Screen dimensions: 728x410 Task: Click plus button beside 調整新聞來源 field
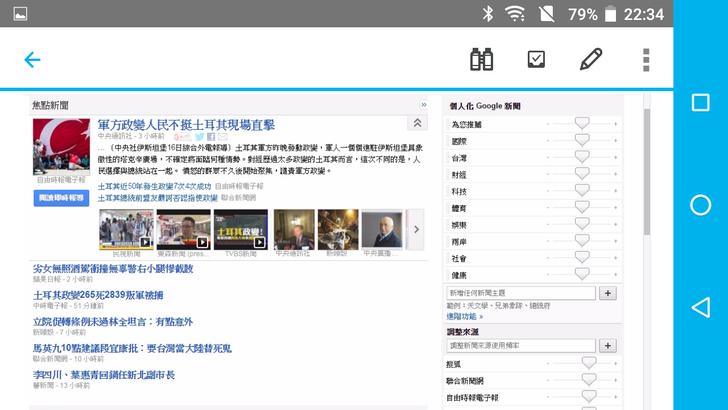click(608, 346)
